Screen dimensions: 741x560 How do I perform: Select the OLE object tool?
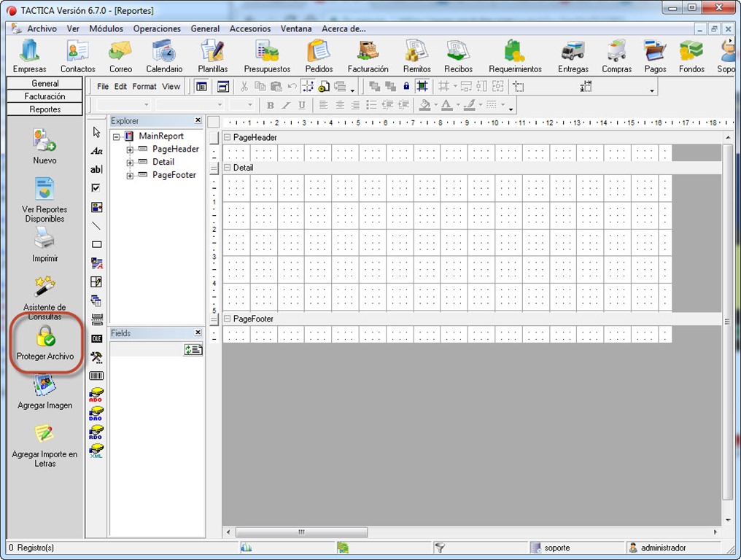pos(96,338)
